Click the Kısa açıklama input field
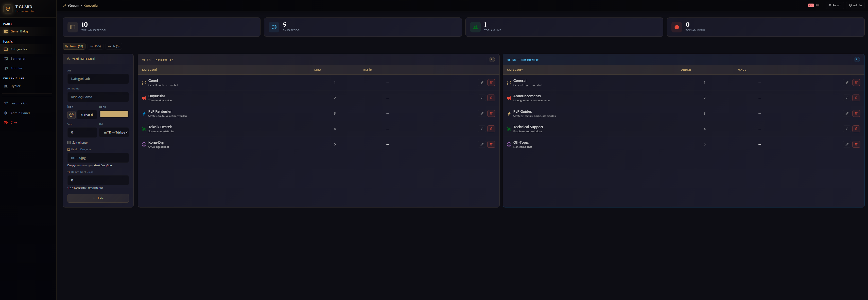The width and height of the screenshot is (868, 300). [98, 97]
